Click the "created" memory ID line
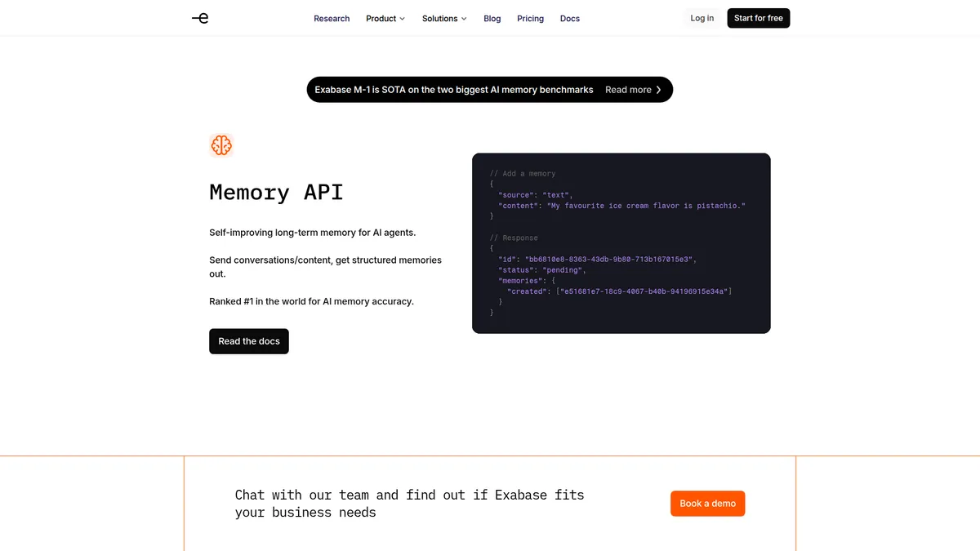The height and width of the screenshot is (551, 980). coord(619,291)
